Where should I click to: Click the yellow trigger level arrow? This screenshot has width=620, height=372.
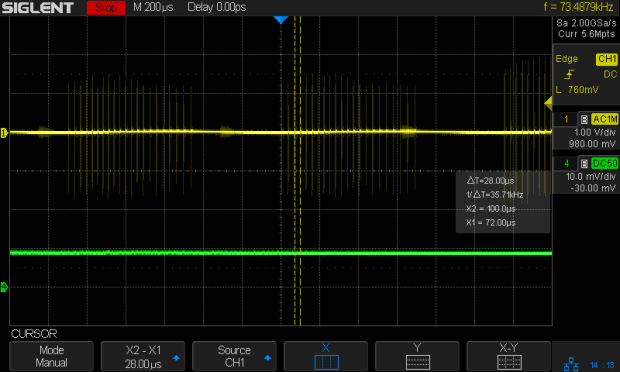pyautogui.click(x=548, y=104)
